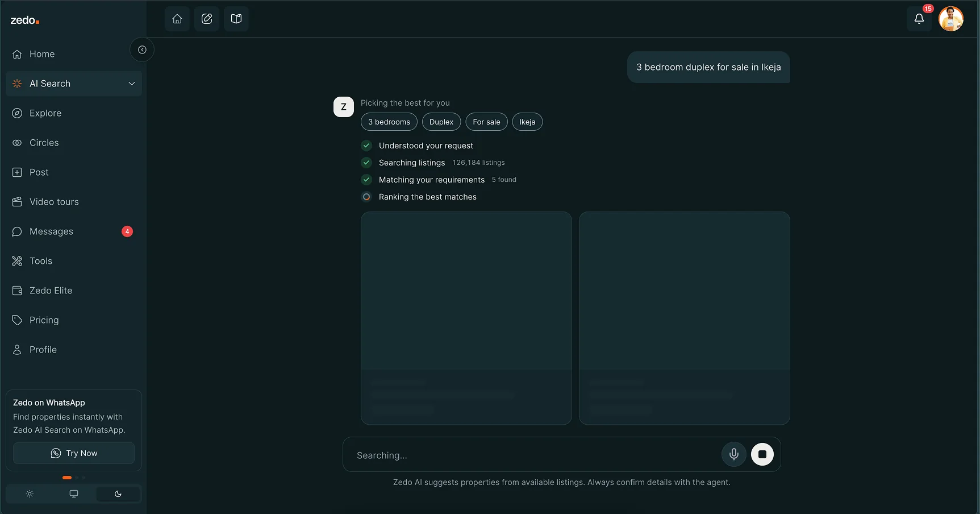Open the book icon in the top toolbar
Viewport: 980px width, 514px height.
(236, 19)
